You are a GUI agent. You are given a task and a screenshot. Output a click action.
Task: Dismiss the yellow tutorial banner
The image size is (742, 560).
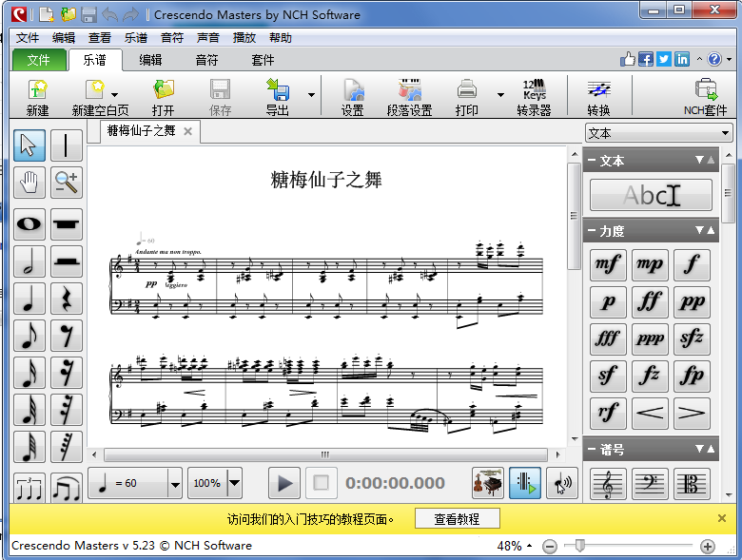pyautogui.click(x=722, y=518)
